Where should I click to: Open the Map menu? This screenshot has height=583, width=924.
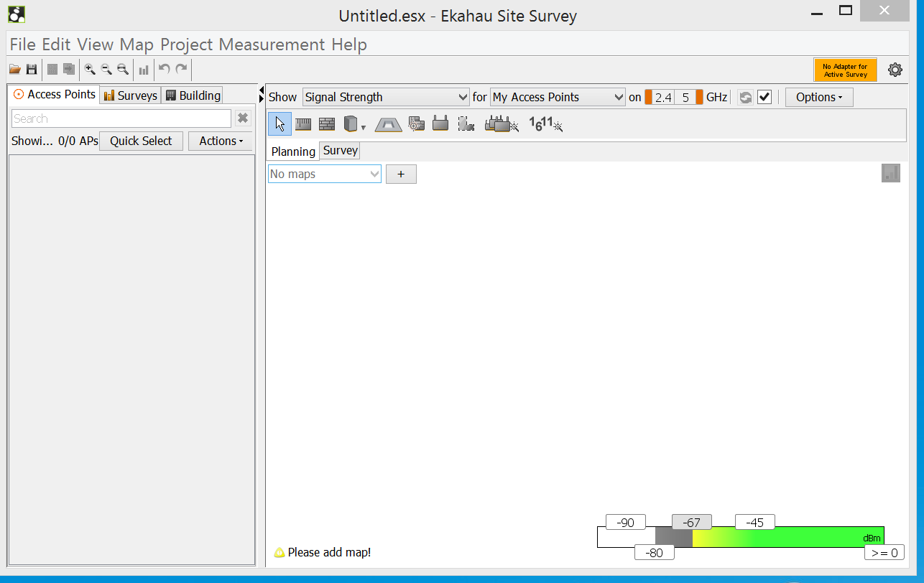[x=137, y=45]
